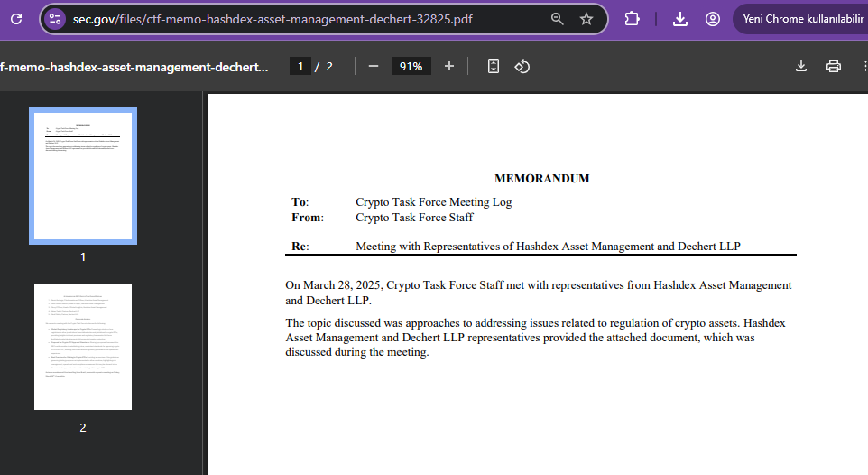Click the Yeni Chrome kullanılabilir update button

801,19
